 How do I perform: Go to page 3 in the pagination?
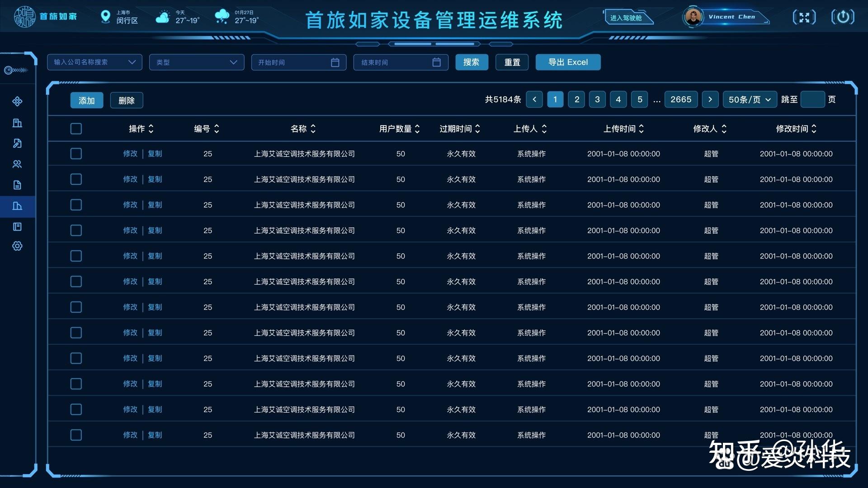[597, 99]
